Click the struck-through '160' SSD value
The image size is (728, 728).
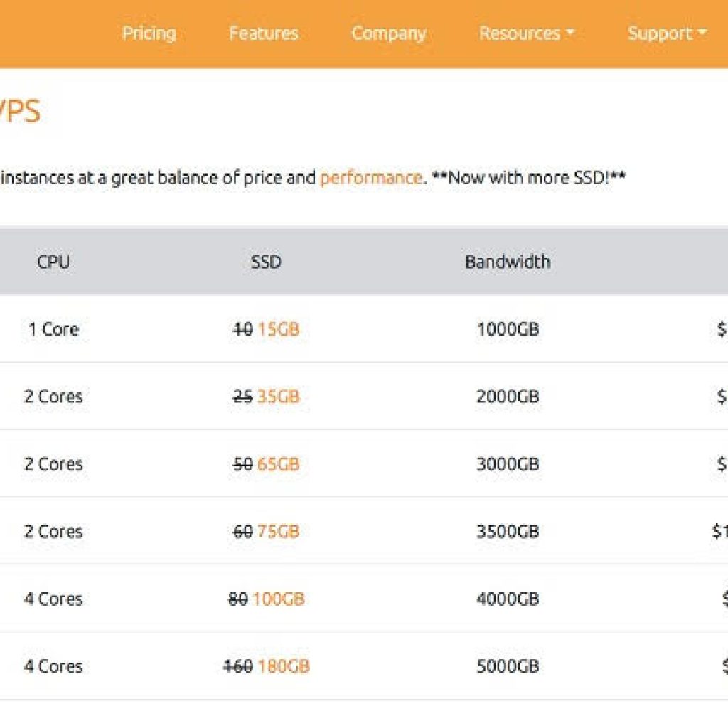237,665
